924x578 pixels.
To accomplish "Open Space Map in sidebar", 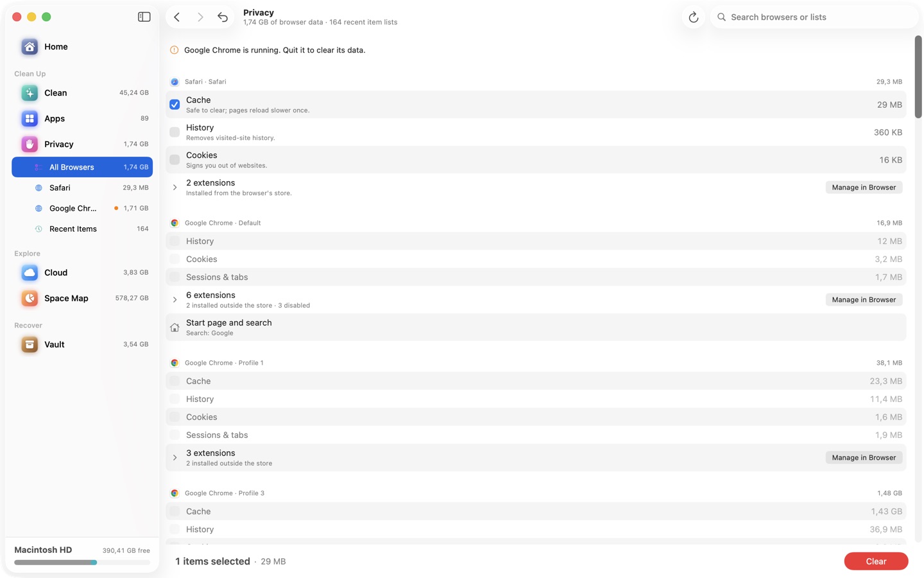I will 82,299.
